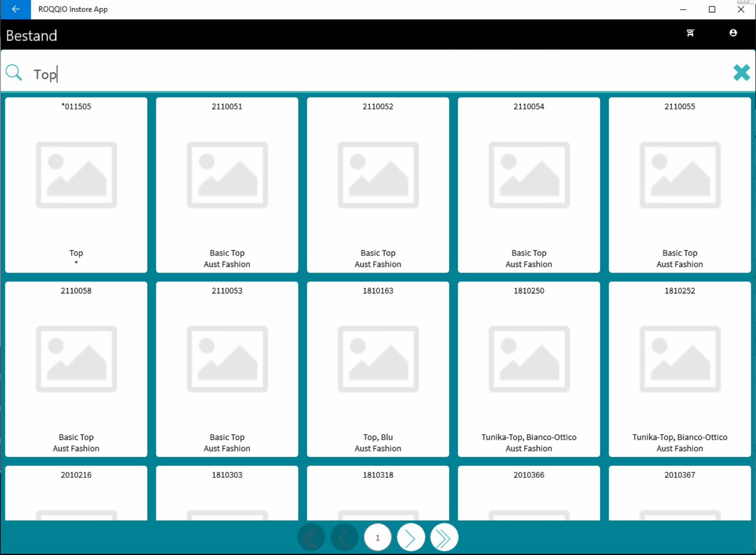Go to the next results page
The width and height of the screenshot is (756, 555).
click(x=410, y=537)
